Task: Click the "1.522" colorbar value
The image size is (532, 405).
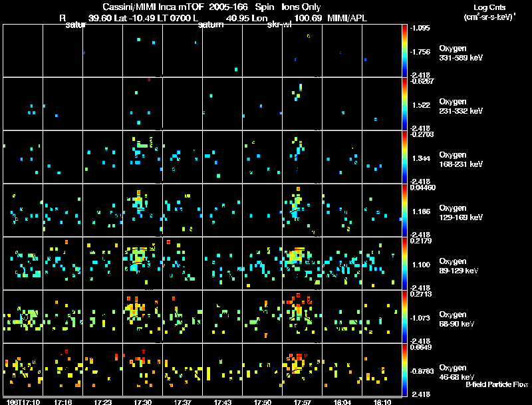Action: [421, 105]
